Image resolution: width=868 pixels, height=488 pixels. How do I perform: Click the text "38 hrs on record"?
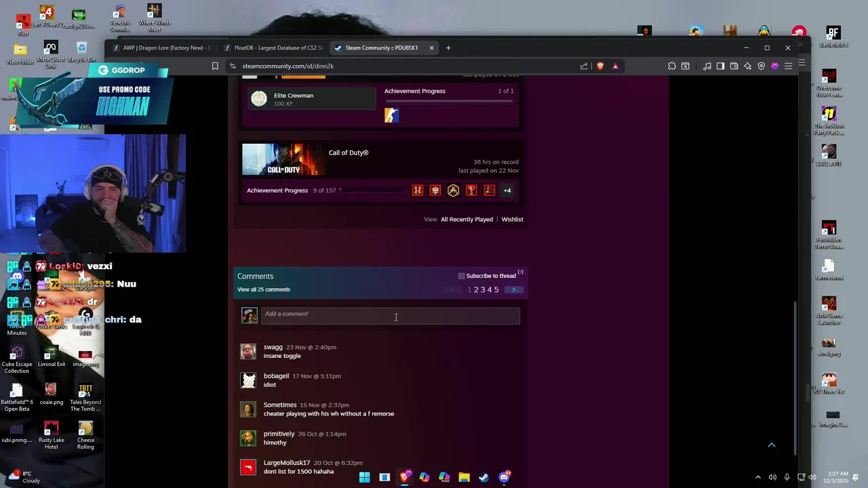496,162
